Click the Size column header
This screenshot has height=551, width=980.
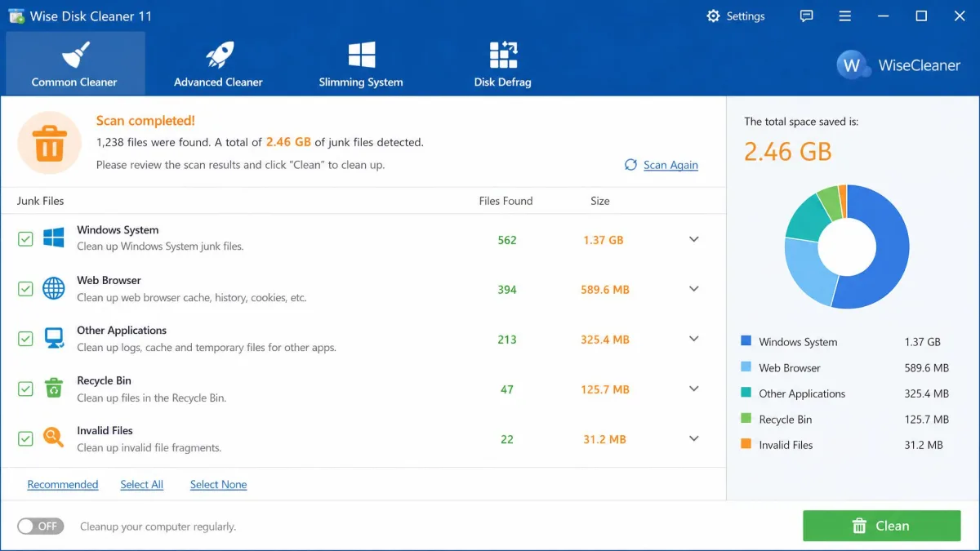pyautogui.click(x=600, y=201)
